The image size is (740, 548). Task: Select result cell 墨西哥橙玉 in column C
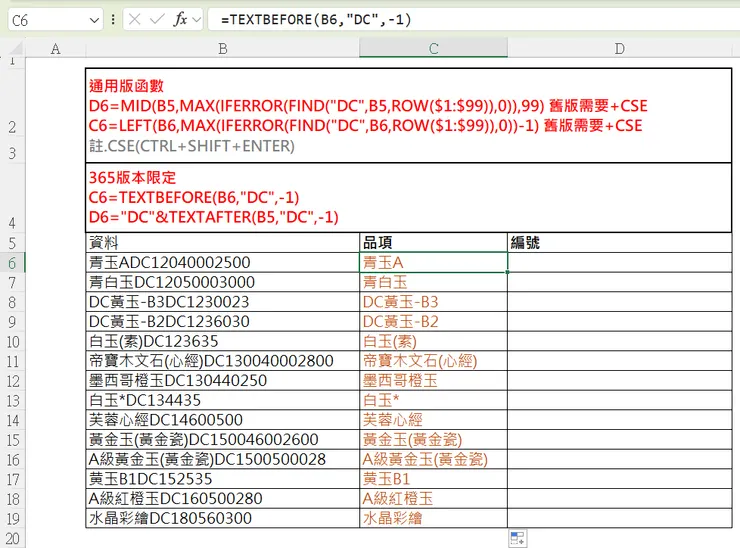coord(433,380)
